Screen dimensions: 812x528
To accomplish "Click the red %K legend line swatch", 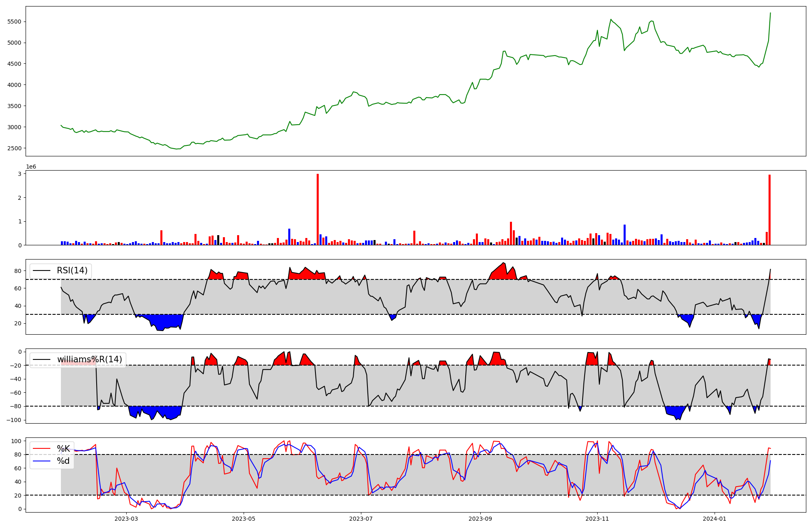I will click(41, 449).
